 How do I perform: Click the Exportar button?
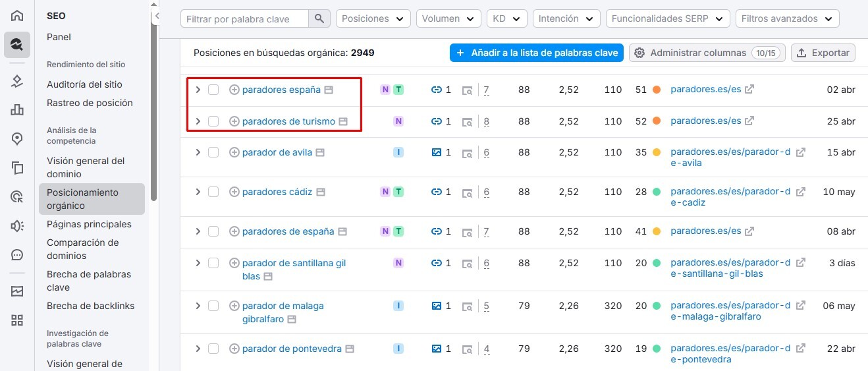(823, 53)
